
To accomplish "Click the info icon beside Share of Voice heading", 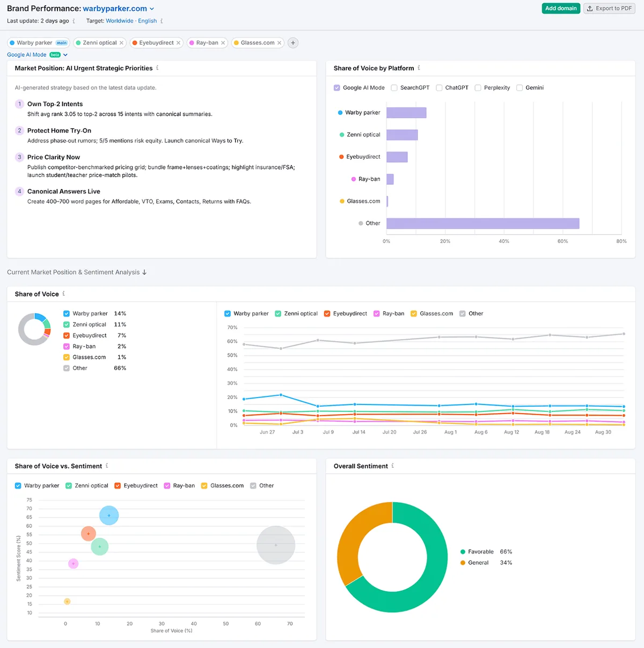I will 63,294.
